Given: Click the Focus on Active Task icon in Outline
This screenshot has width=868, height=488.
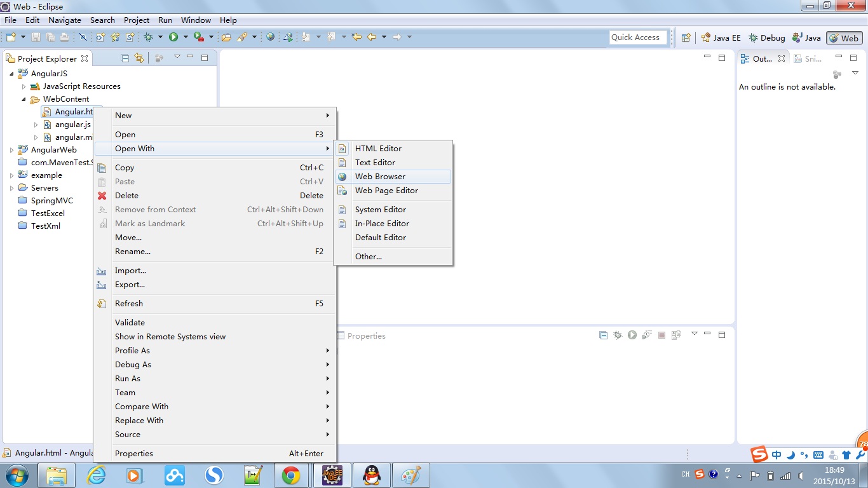Looking at the screenshot, I should tap(837, 74).
